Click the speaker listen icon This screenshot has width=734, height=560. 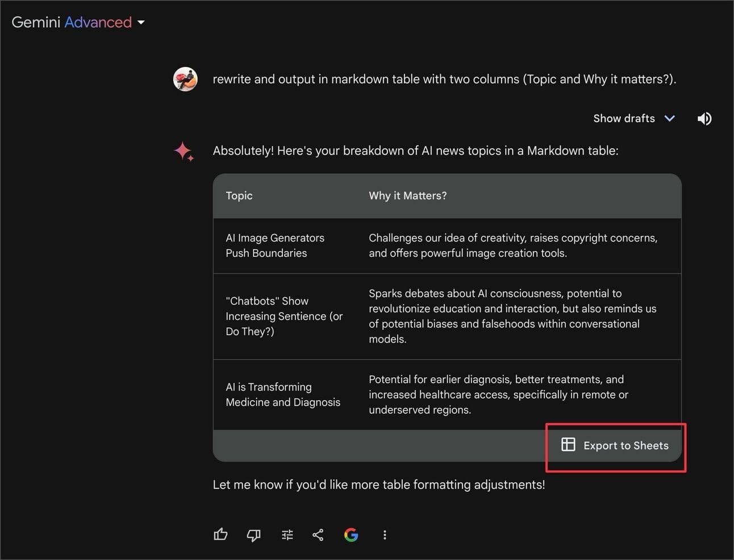click(704, 118)
